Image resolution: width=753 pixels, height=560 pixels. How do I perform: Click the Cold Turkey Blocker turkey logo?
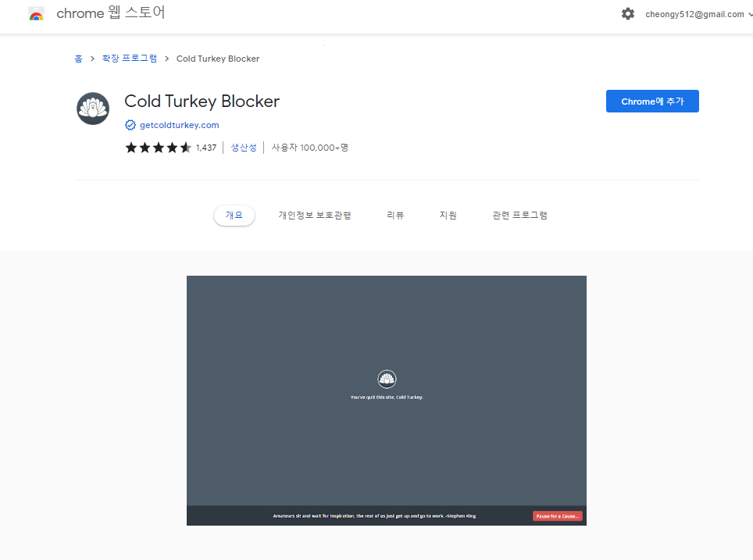pyautogui.click(x=93, y=109)
